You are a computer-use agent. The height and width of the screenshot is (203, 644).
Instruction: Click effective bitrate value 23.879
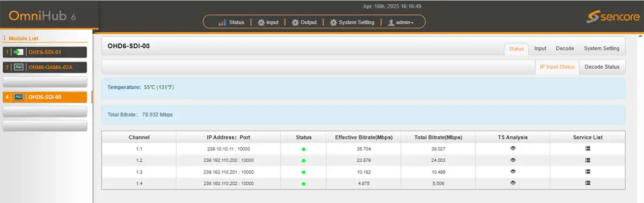click(364, 161)
